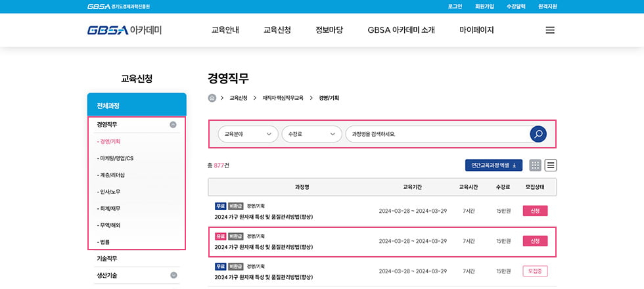
Task: Focus the 과정명을 검색하세요 search field
Action: (438, 134)
